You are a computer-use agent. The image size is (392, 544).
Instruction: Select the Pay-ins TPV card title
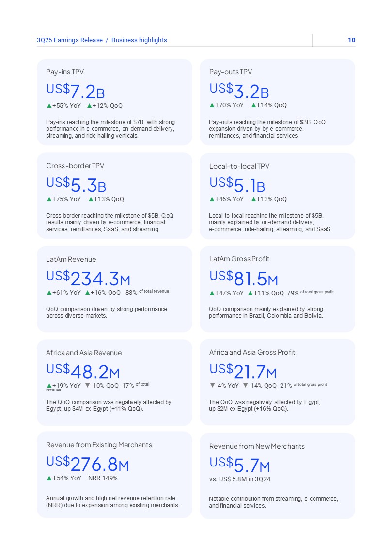click(65, 72)
